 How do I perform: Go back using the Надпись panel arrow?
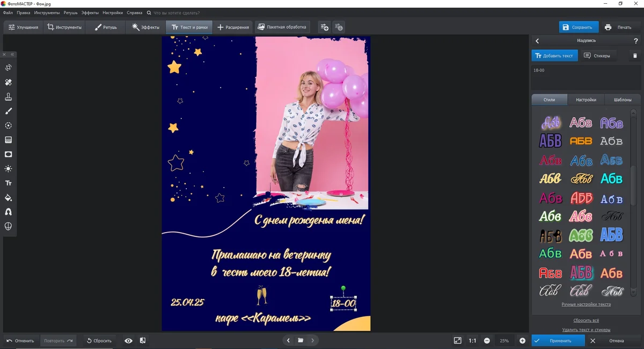point(537,41)
